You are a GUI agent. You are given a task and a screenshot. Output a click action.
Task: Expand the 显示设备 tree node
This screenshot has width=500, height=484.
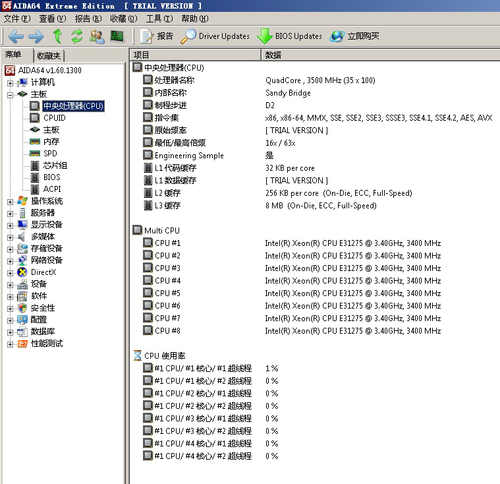pyautogui.click(x=10, y=225)
